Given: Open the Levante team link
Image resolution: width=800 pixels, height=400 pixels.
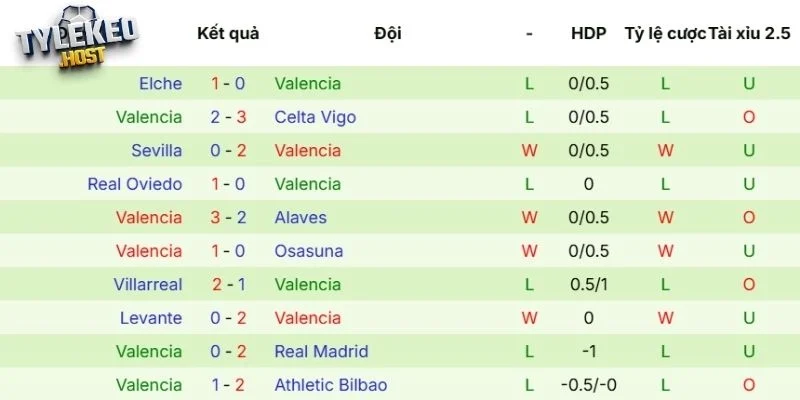Looking at the screenshot, I should [x=150, y=318].
